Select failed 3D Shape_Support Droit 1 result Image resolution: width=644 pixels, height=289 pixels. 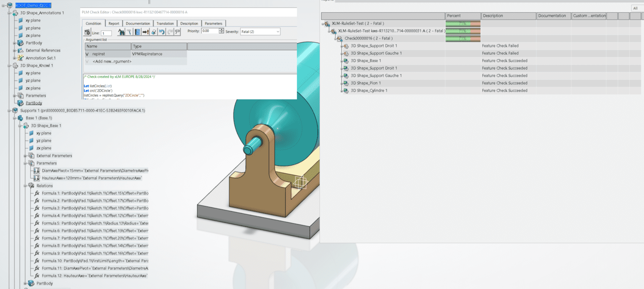pos(374,46)
